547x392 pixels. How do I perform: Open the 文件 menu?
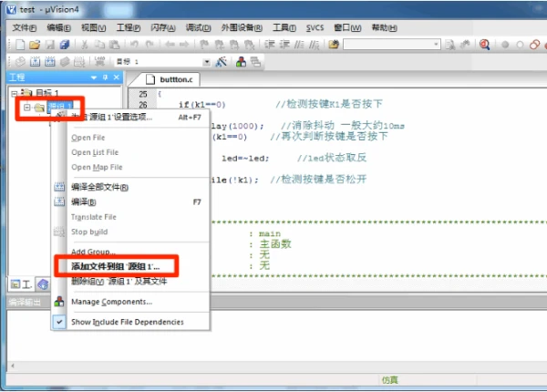pos(25,27)
